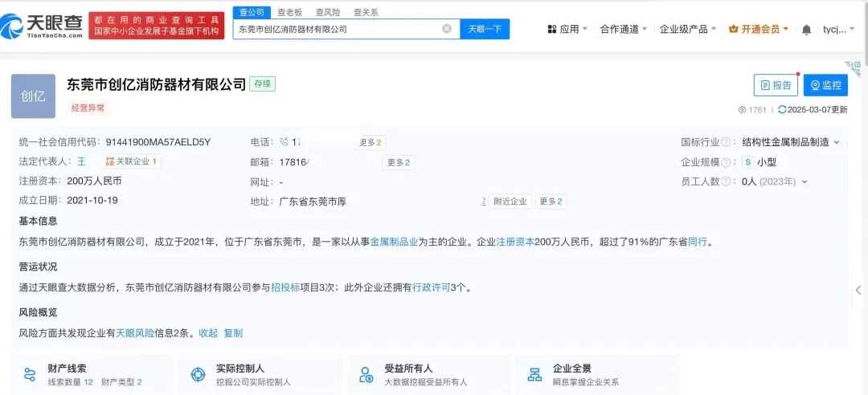Select the 查公司 tab
868x395 pixels.
point(252,11)
